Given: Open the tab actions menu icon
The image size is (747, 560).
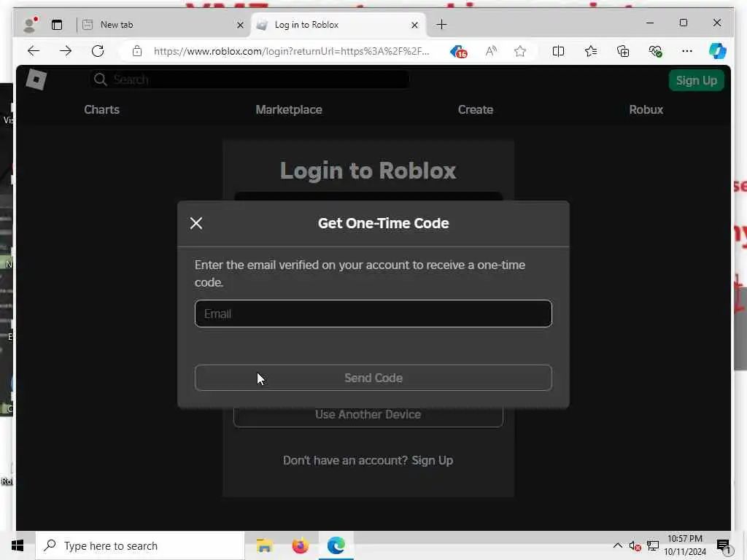Looking at the screenshot, I should 57,25.
